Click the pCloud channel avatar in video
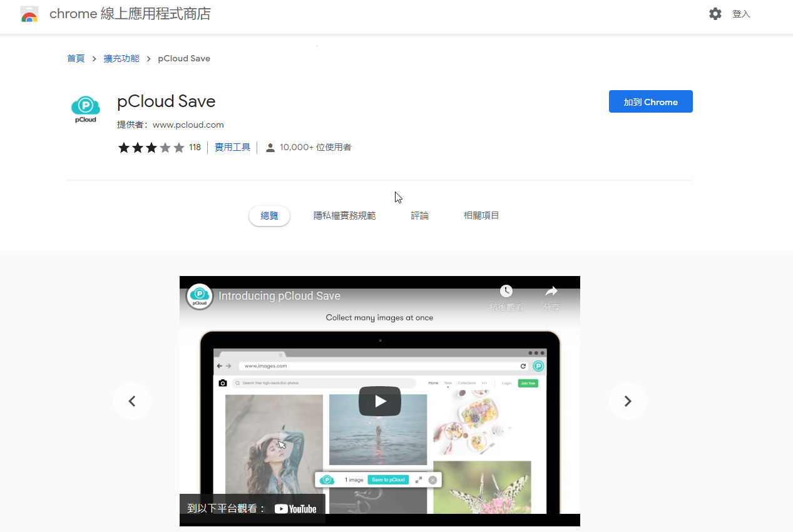 [x=200, y=296]
